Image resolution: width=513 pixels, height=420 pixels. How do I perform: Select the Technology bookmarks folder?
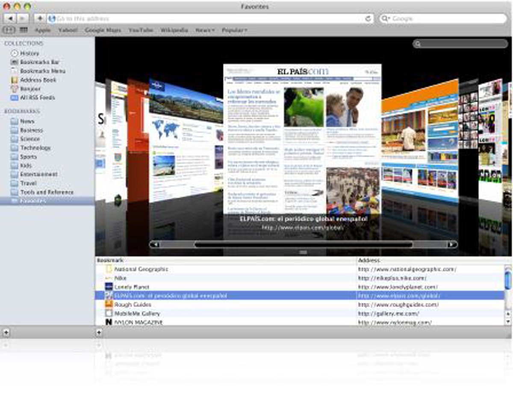pos(35,148)
